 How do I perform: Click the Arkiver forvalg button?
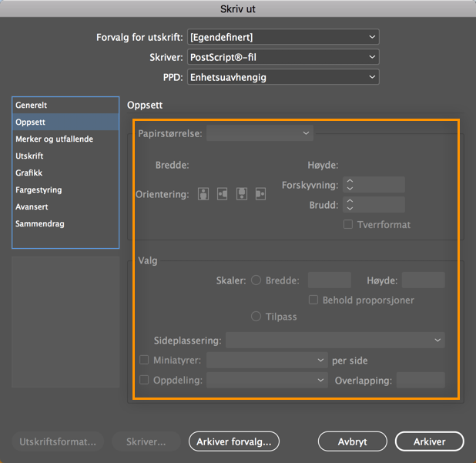pyautogui.click(x=234, y=441)
